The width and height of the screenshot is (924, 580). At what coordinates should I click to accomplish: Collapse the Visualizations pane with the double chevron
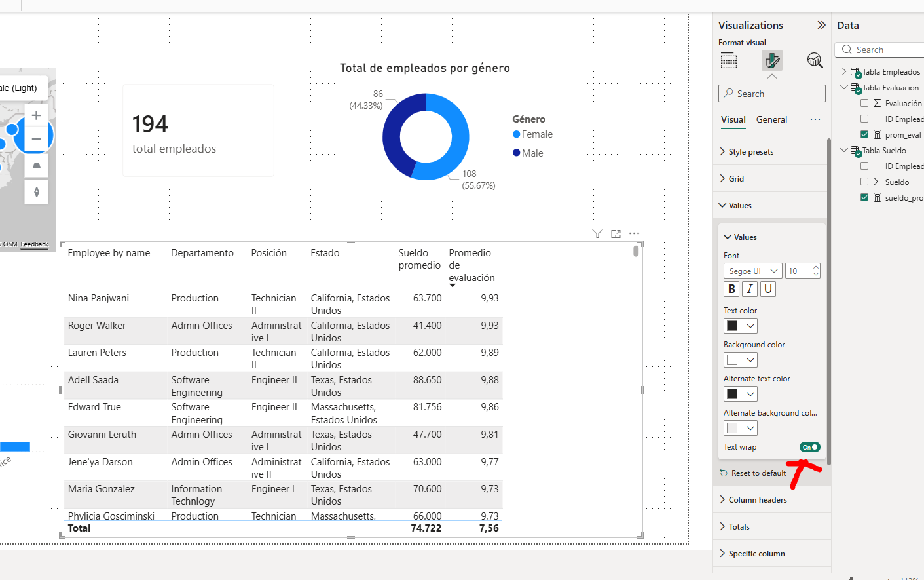821,25
